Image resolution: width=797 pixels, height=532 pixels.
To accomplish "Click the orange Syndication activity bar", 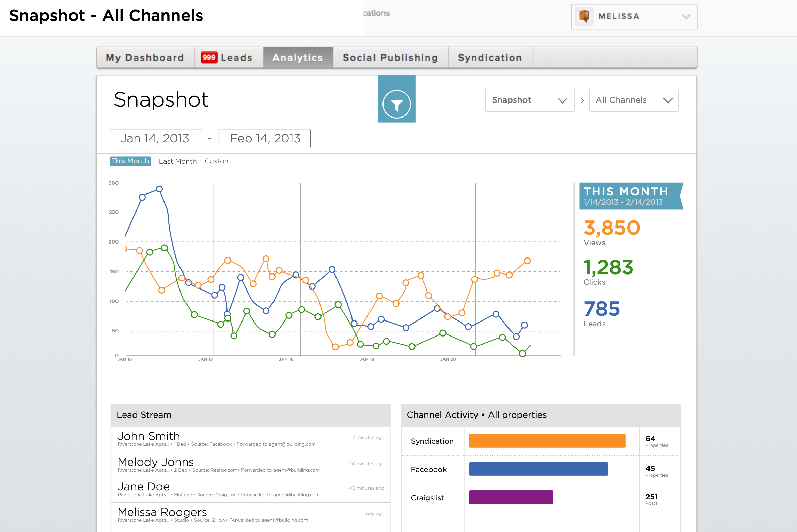I will [x=547, y=441].
